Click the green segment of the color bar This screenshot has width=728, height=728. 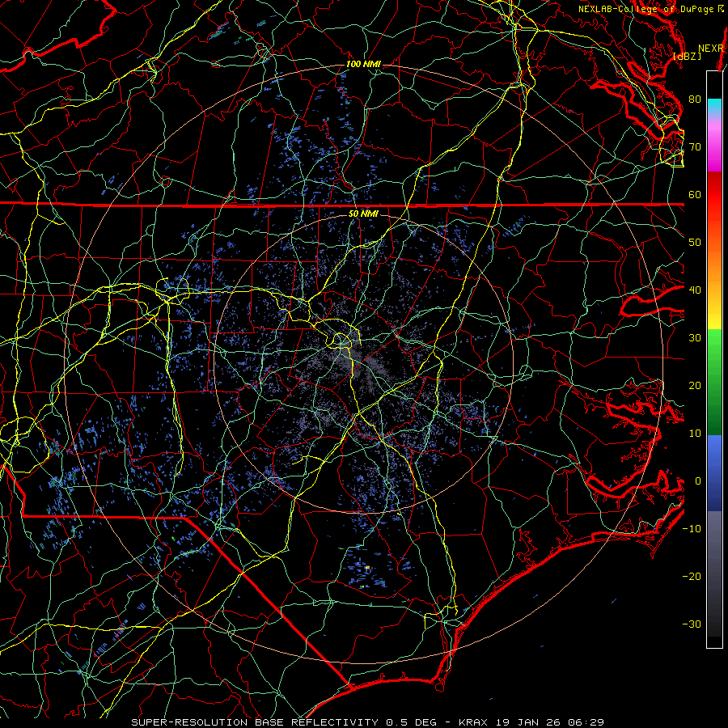click(714, 382)
